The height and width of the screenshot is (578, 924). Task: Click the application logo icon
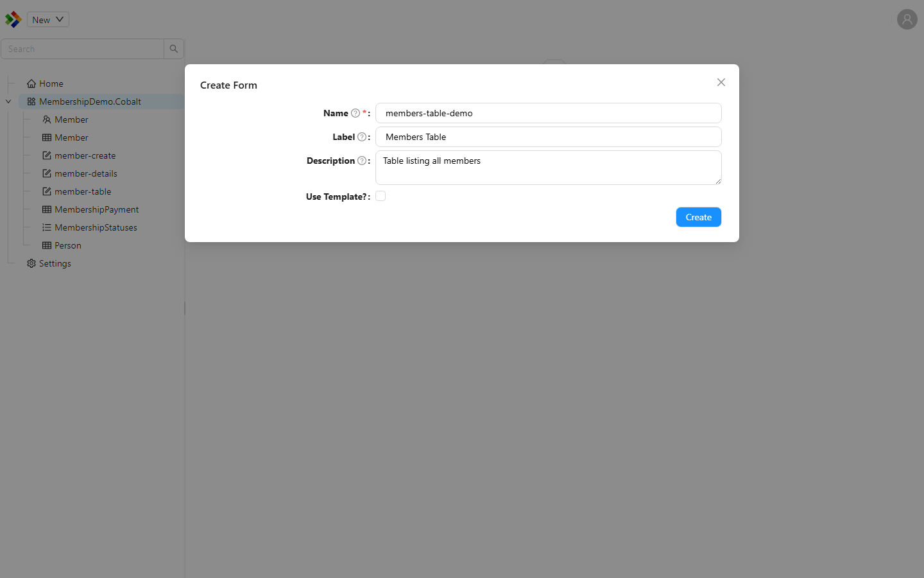(x=13, y=19)
